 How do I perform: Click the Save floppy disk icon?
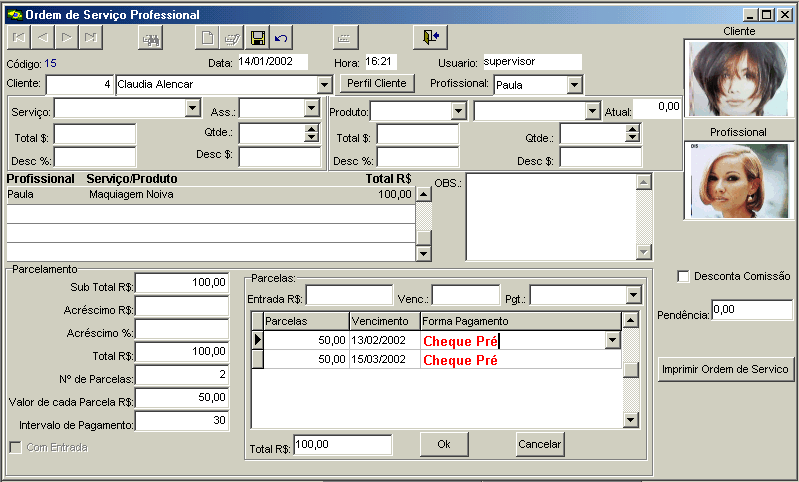pos(257,38)
